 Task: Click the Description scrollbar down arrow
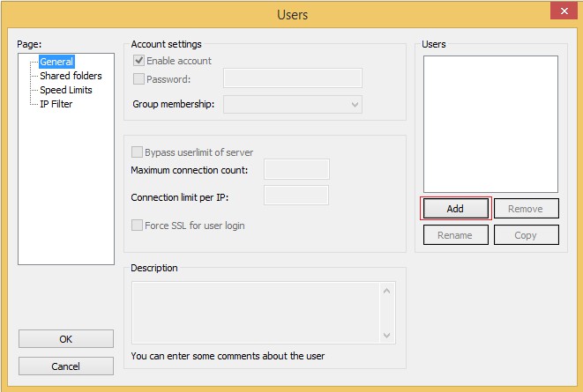(386, 335)
